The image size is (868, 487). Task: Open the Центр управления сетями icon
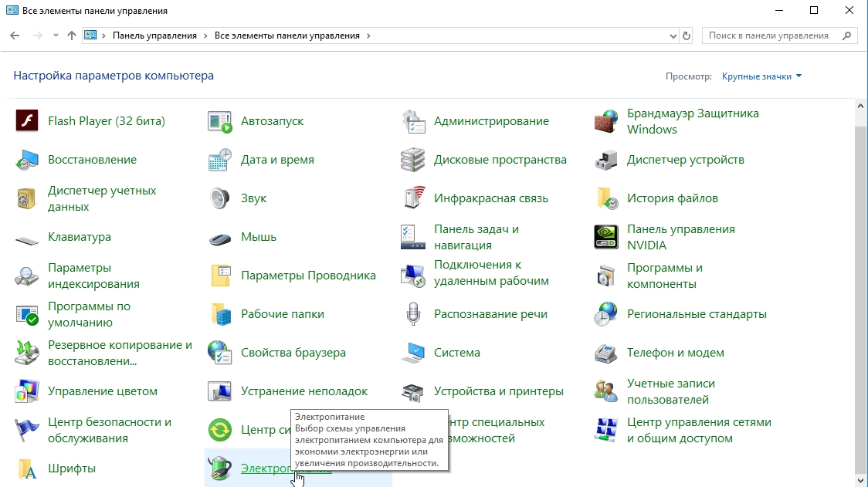pos(605,430)
